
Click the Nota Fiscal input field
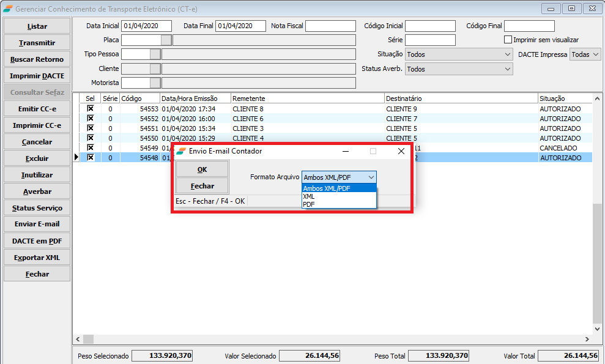(x=330, y=26)
